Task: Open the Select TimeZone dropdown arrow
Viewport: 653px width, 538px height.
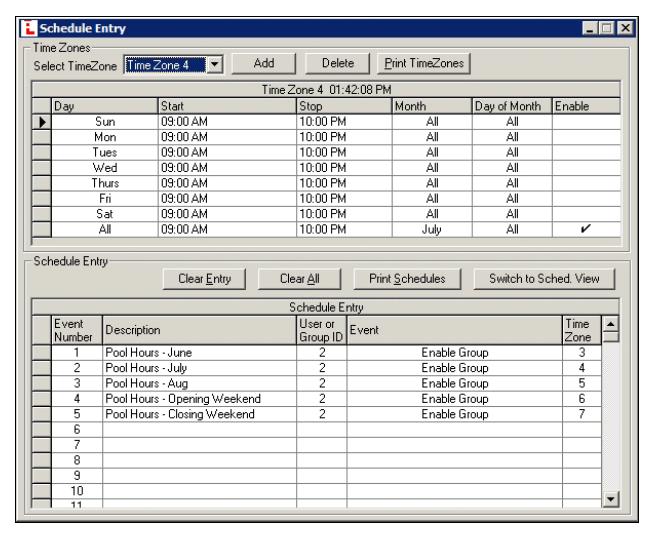Action: pyautogui.click(x=215, y=65)
